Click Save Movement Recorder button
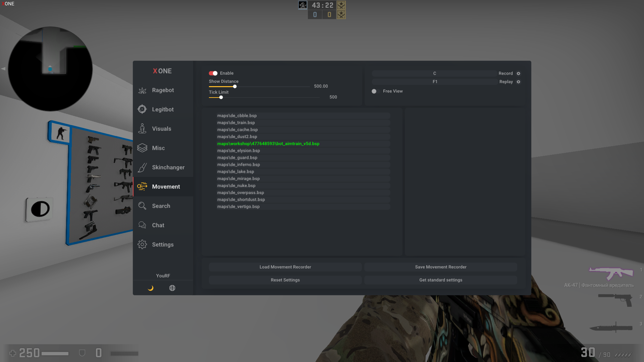The height and width of the screenshot is (362, 644). [441, 267]
